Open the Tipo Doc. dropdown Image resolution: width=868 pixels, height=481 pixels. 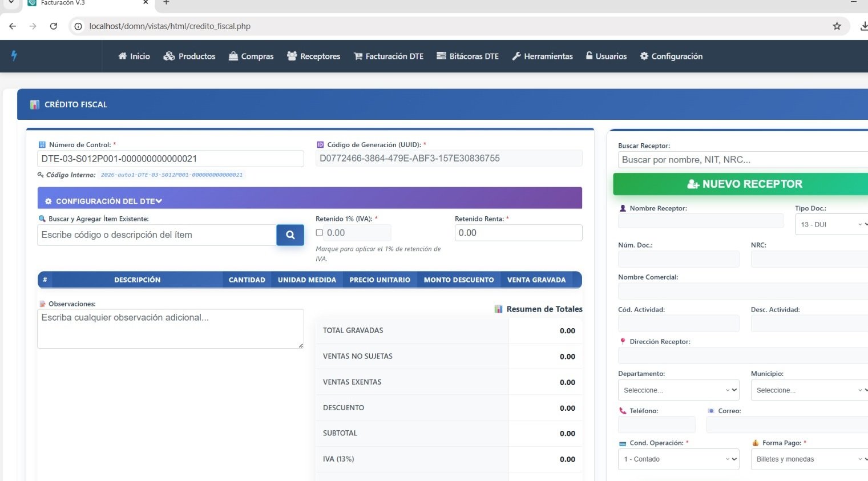click(x=830, y=224)
